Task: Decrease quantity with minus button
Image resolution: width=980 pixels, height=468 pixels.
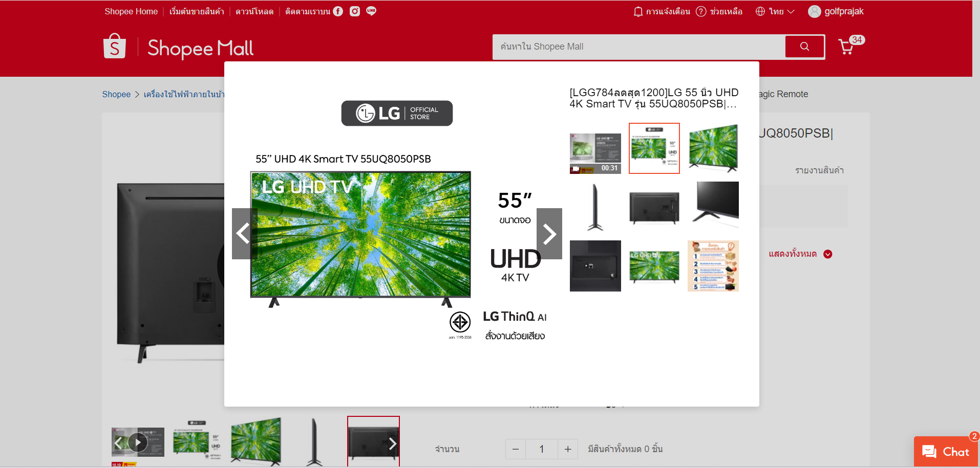Action: pyautogui.click(x=516, y=449)
